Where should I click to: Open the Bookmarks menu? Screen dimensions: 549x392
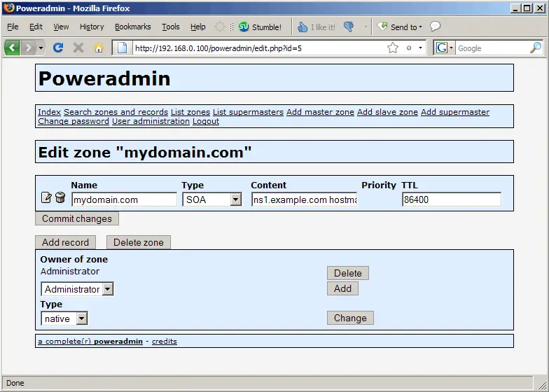[x=133, y=27]
